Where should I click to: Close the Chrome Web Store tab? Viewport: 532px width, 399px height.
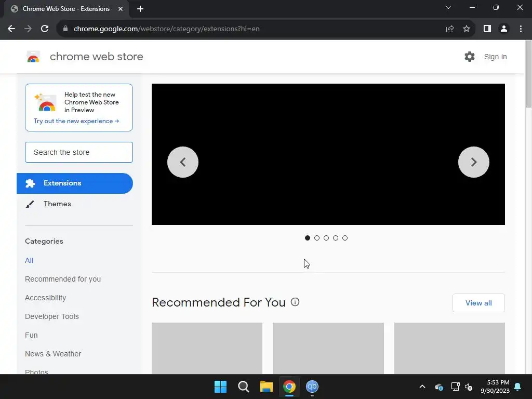(121, 9)
